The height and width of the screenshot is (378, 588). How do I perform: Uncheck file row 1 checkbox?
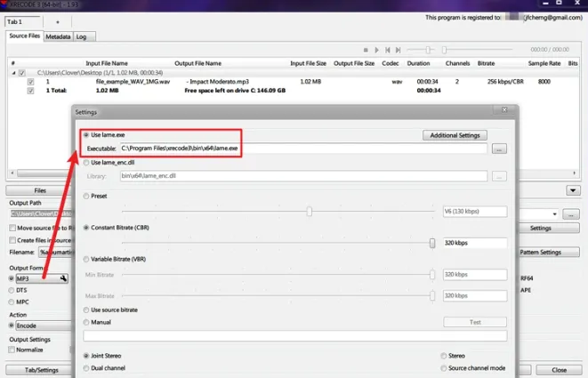click(x=31, y=82)
